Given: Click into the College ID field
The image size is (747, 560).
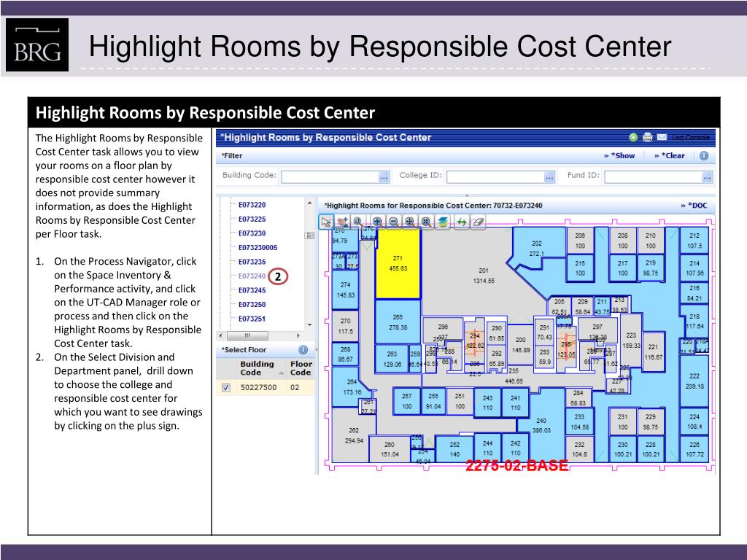Looking at the screenshot, I should 495,177.
